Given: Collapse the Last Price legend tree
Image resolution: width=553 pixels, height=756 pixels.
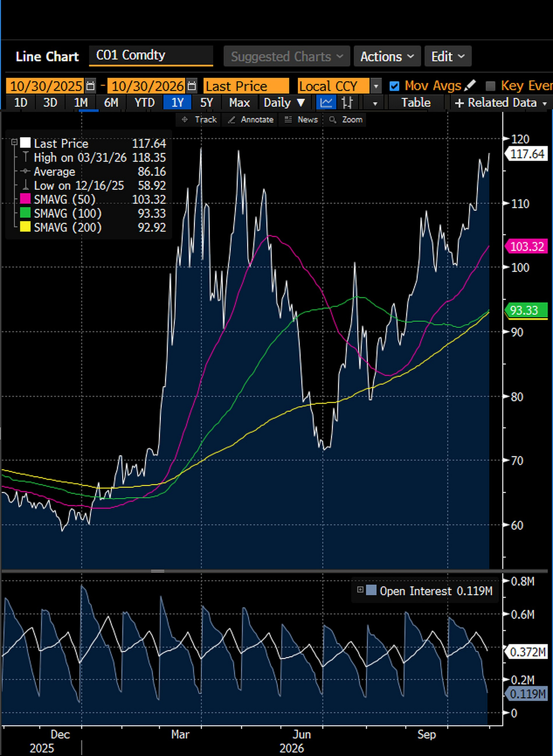Looking at the screenshot, I should [14, 142].
